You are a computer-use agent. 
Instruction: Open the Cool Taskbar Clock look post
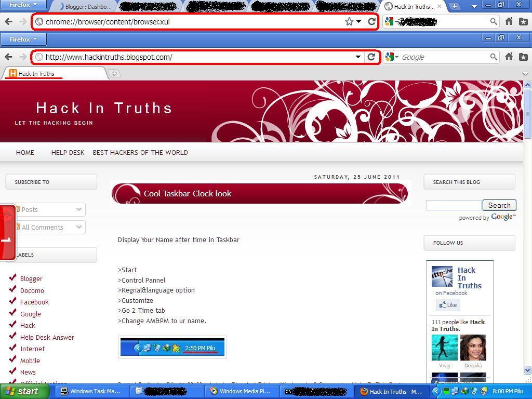187,193
